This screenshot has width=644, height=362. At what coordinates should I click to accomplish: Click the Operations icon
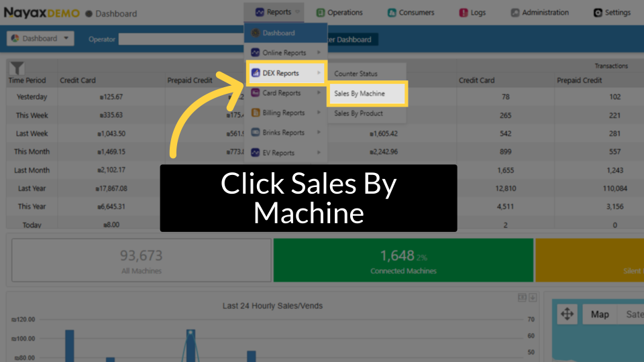(321, 13)
